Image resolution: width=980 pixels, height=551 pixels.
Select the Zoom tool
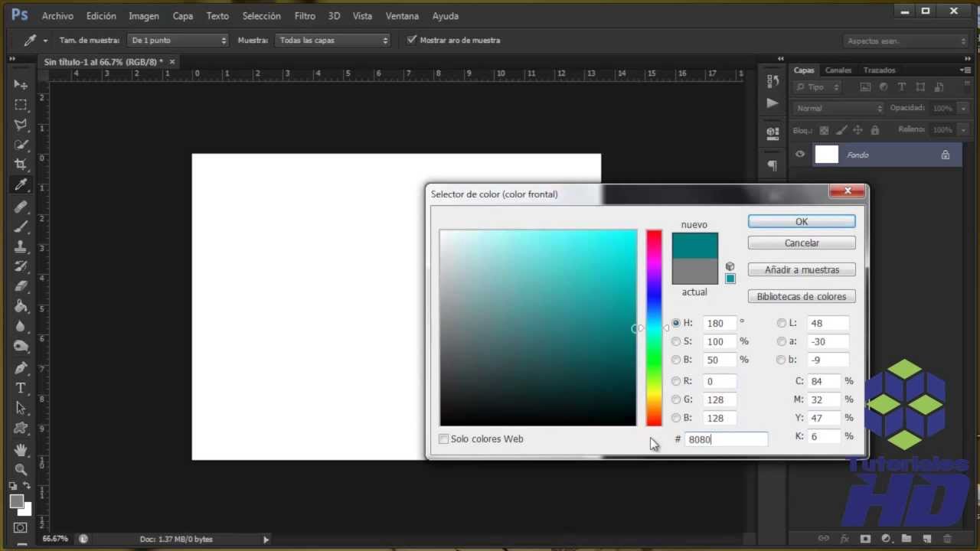click(21, 469)
